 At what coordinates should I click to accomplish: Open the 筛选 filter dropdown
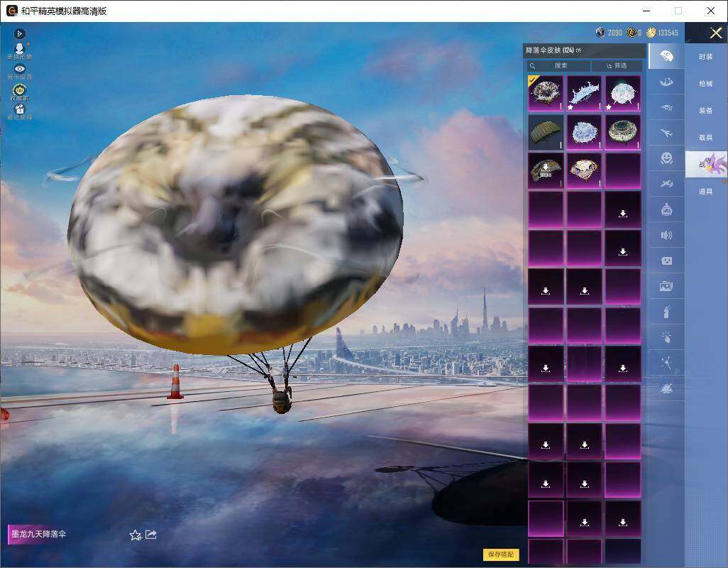tap(617, 65)
